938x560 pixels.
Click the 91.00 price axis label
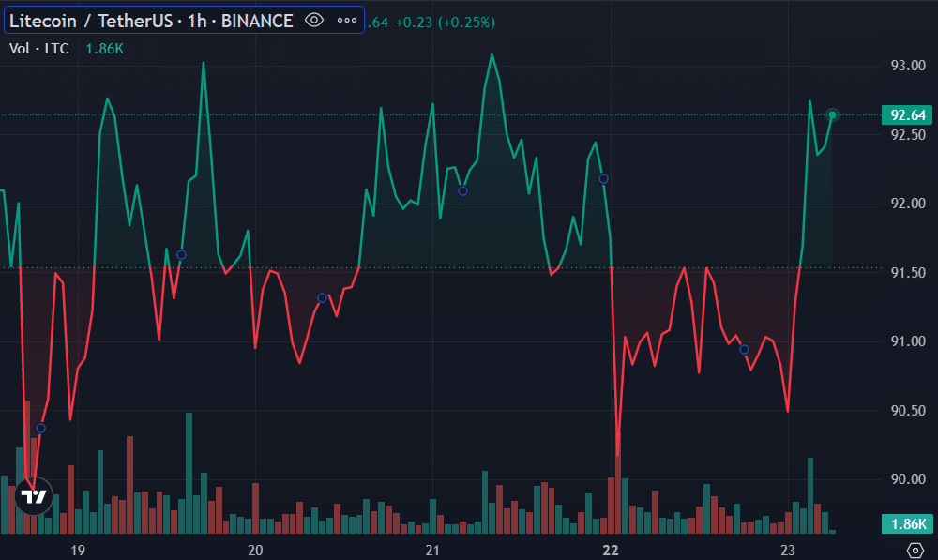tap(908, 341)
